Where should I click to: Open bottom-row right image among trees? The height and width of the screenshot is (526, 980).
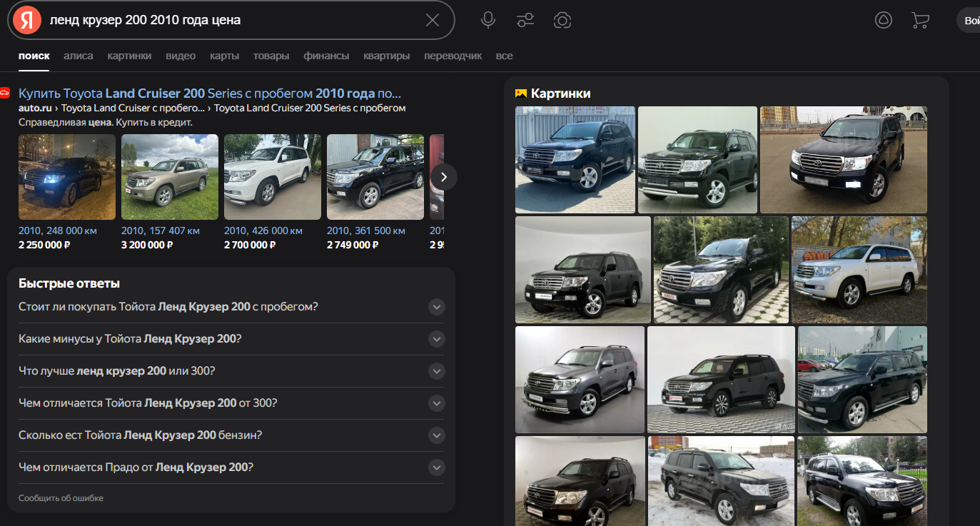pos(862,481)
